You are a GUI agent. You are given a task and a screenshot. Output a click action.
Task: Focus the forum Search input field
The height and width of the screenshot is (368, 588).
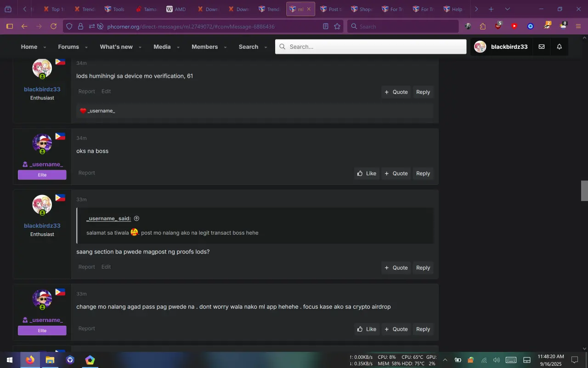tap(371, 46)
